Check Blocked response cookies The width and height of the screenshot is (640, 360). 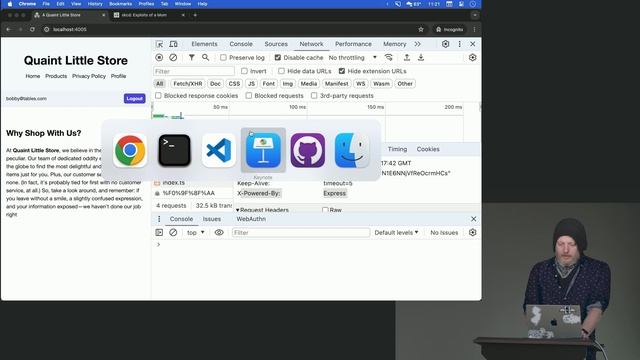coord(158,96)
